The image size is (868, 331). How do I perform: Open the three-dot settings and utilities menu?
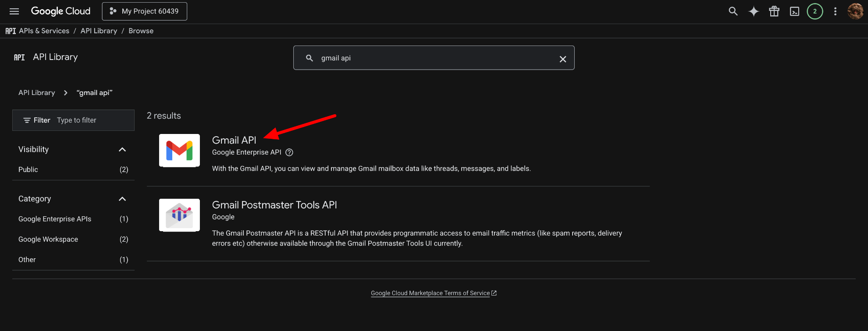pos(835,11)
